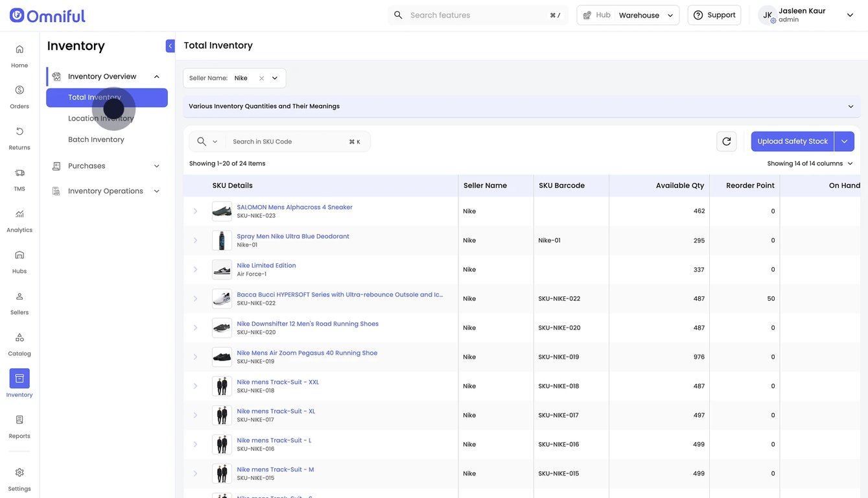Go to Orders in the sidebar
This screenshot has height=498, width=868.
click(x=19, y=97)
